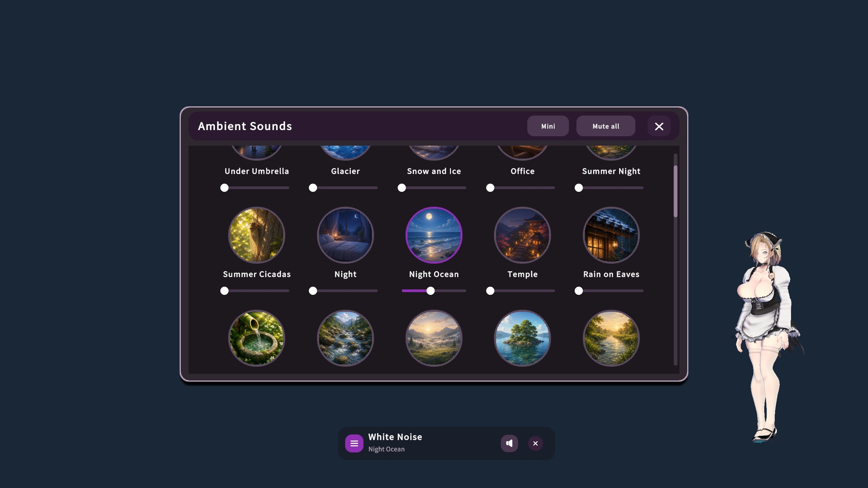Close the Ambient Sounds panel
Image resolution: width=868 pixels, height=488 pixels.
pyautogui.click(x=659, y=126)
